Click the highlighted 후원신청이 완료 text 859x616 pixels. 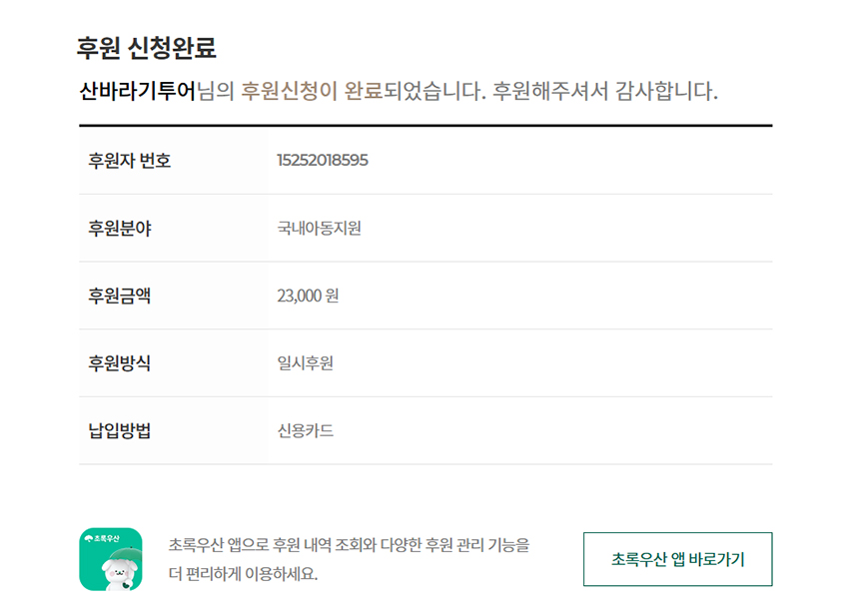coord(312,92)
